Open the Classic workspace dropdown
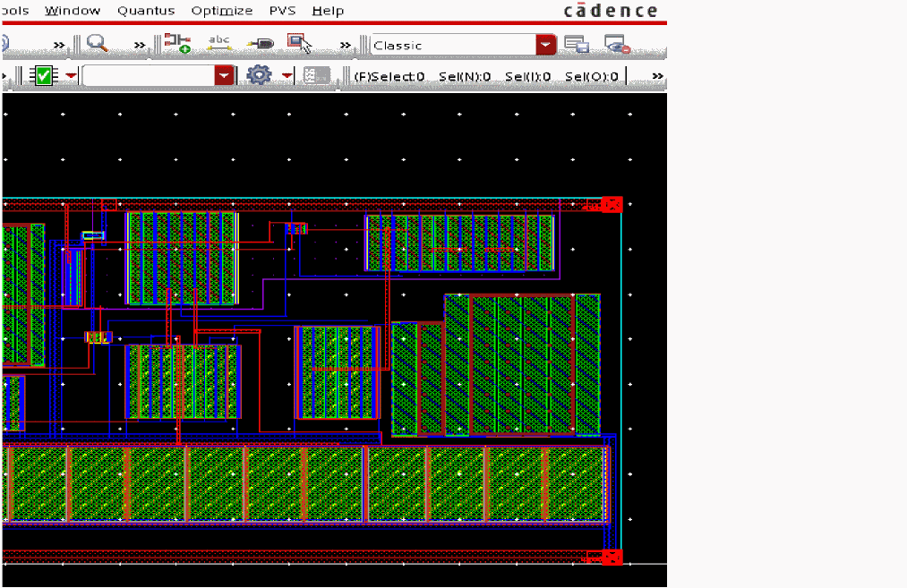Image resolution: width=907 pixels, height=588 pixels. [x=545, y=45]
